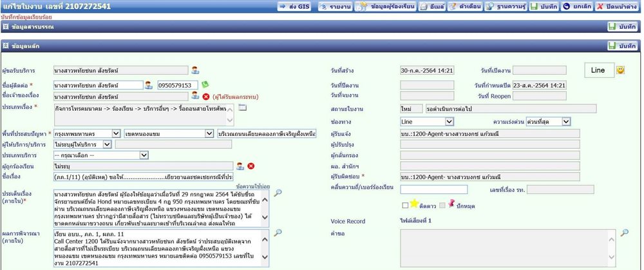Open the ไฟล์เสียงที่ 1 voice record link
The image size is (644, 270).
pos(415,220)
